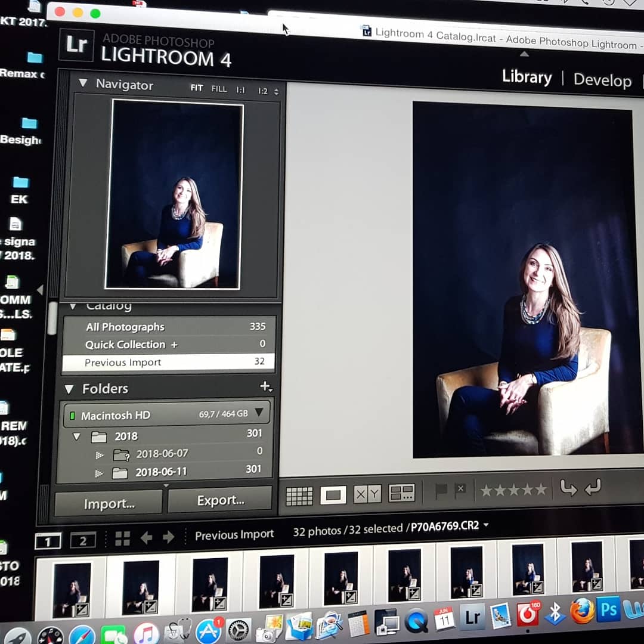Hide the left panel group
Screen dimensions: 644x644
40,290
